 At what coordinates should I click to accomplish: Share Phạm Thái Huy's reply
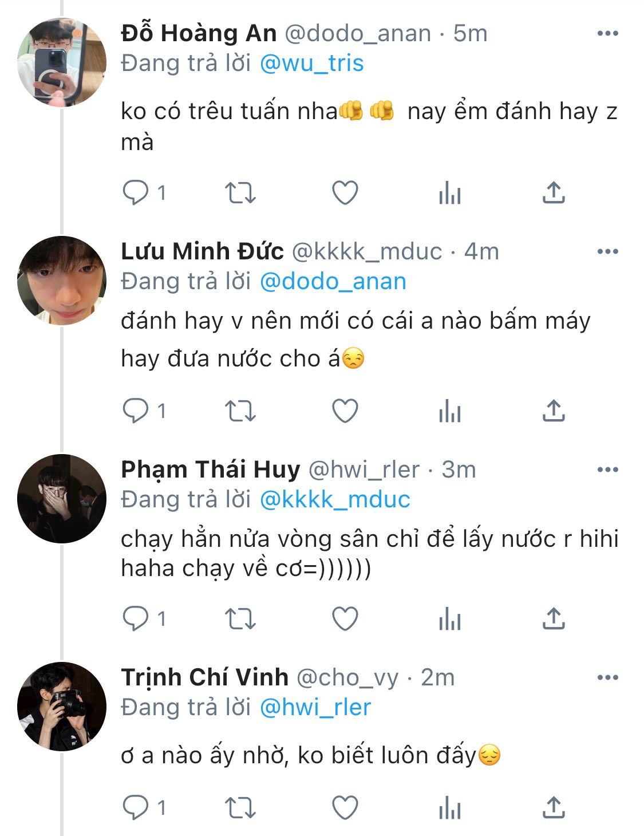pyautogui.click(x=554, y=619)
